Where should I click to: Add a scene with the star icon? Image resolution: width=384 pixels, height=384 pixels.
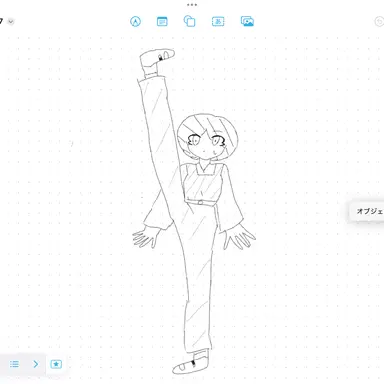[56, 364]
